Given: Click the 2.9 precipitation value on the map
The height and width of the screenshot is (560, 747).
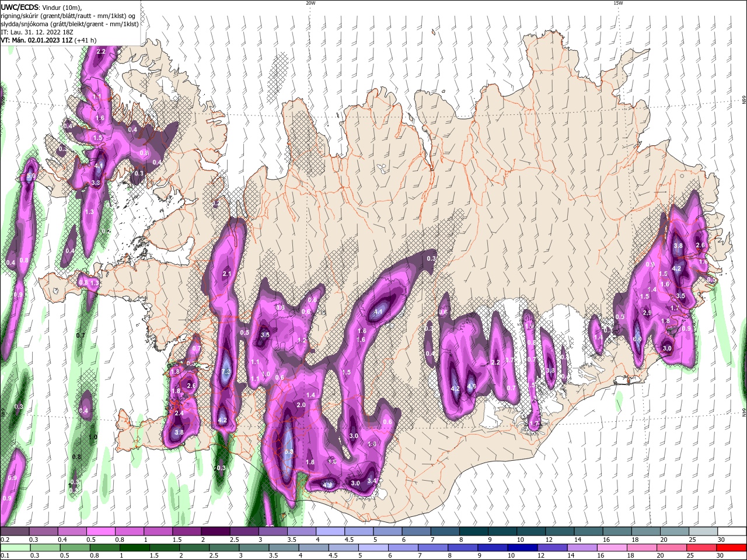Looking at the screenshot, I should point(647,313).
